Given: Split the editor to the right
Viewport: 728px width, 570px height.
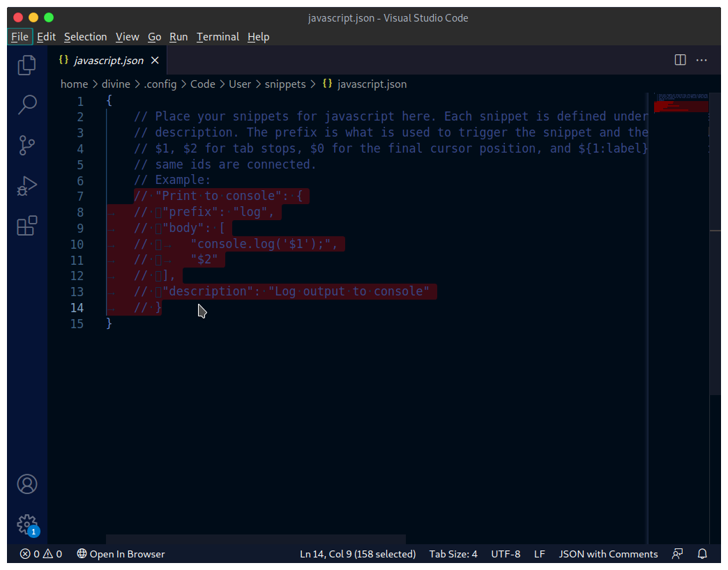Looking at the screenshot, I should [680, 60].
